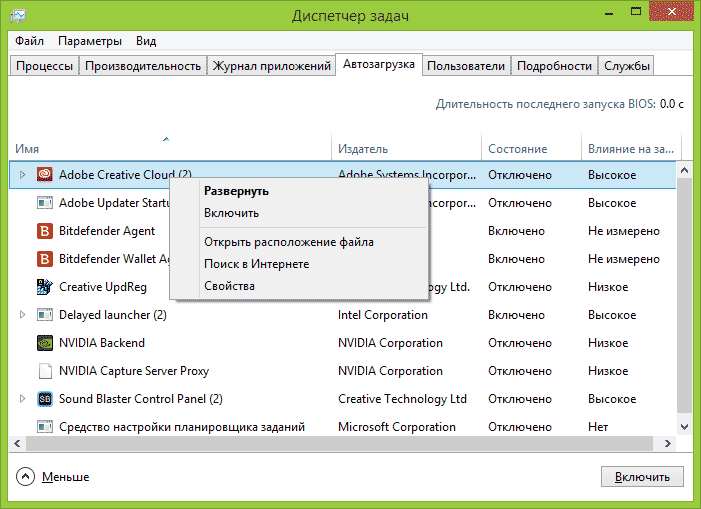Click the vertical scrollbar thumb
Screen dimensions: 701x509
coord(684,295)
